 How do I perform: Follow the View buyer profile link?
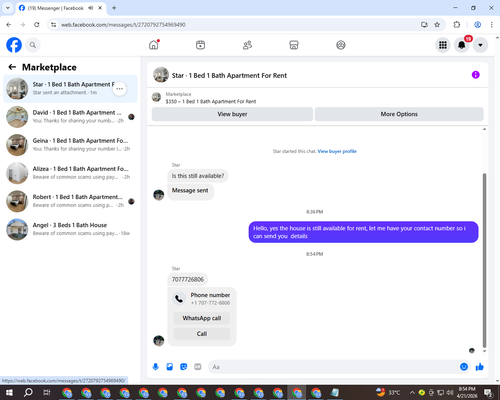(x=337, y=151)
